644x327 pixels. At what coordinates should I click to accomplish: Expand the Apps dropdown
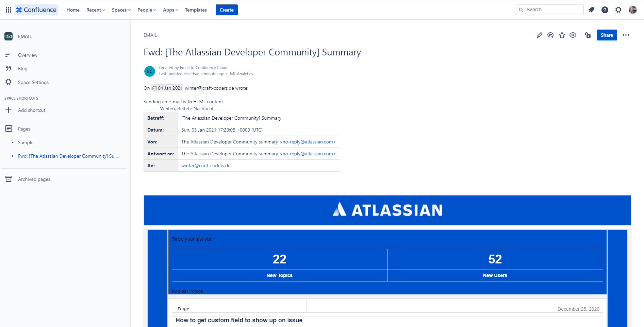tap(170, 10)
